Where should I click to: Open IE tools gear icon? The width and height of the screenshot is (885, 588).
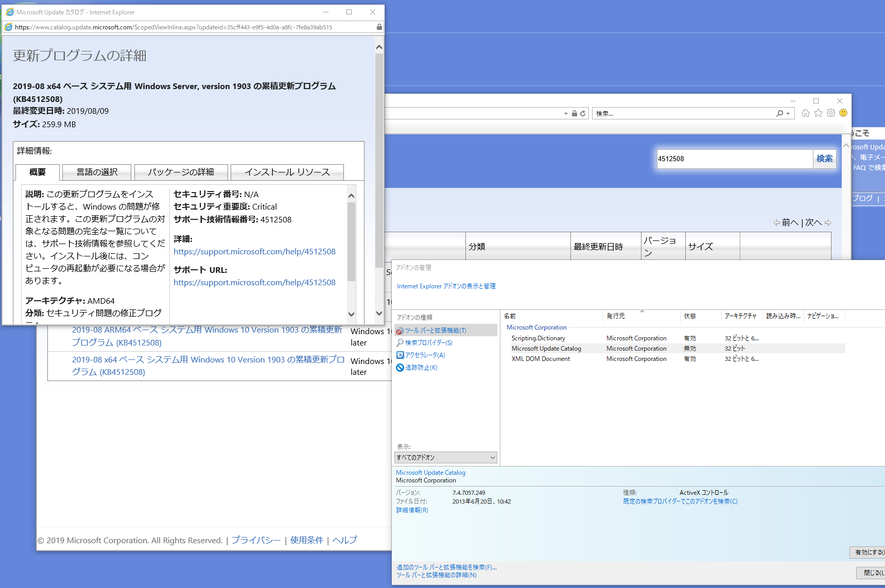(831, 113)
